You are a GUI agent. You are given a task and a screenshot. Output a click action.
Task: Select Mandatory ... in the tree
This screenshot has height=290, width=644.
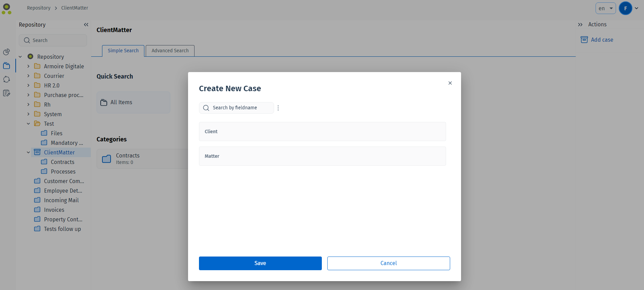pyautogui.click(x=67, y=143)
